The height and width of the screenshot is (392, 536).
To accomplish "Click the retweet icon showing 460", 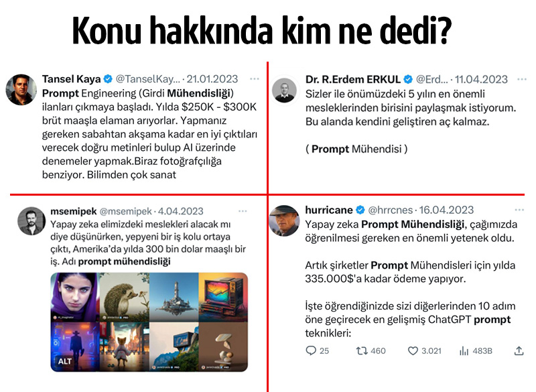I will [x=362, y=350].
